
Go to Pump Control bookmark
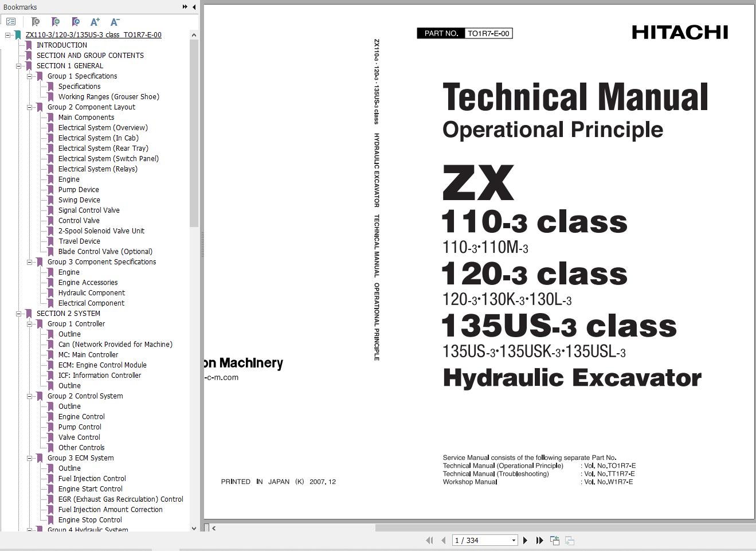(80, 427)
